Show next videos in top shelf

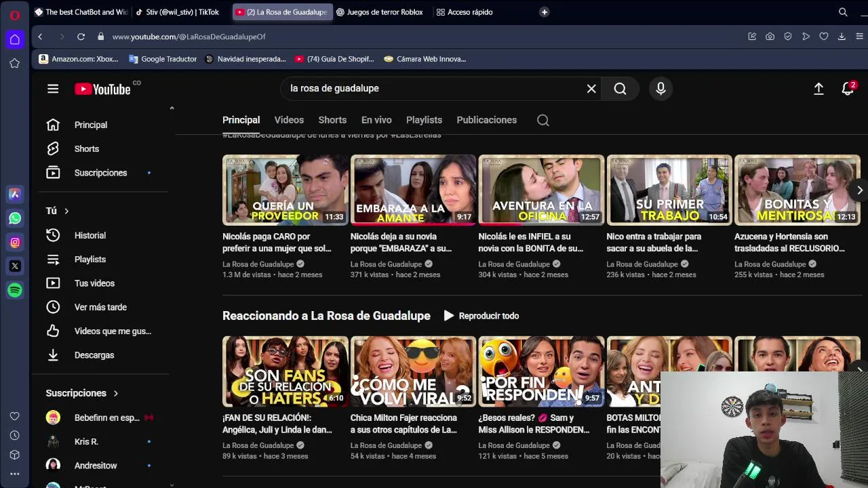click(x=860, y=190)
